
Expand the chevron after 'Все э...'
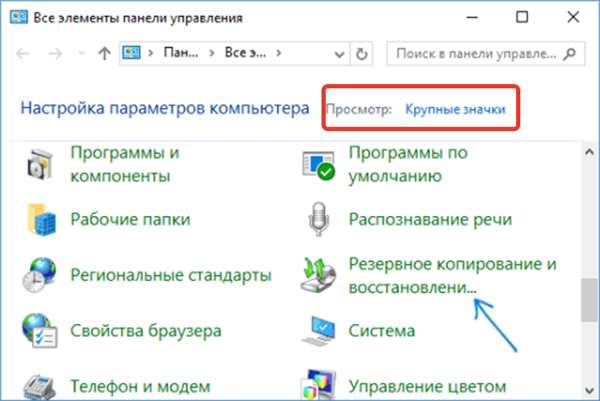coord(279,53)
